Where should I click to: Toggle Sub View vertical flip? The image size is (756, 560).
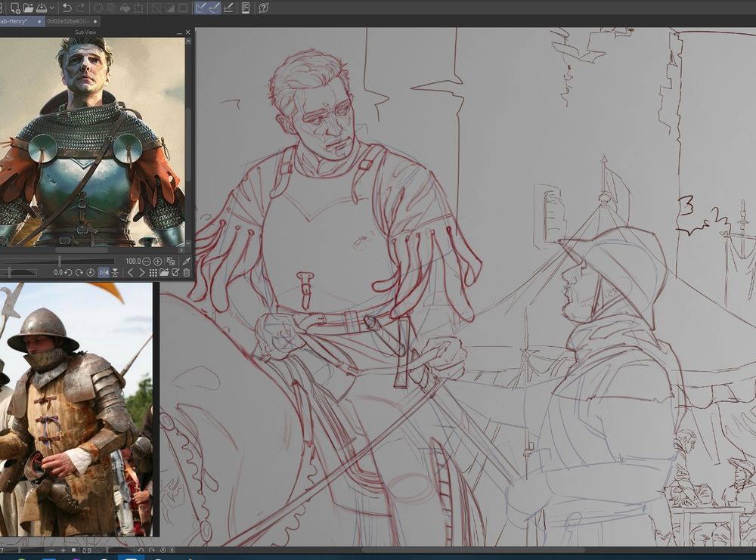point(115,273)
